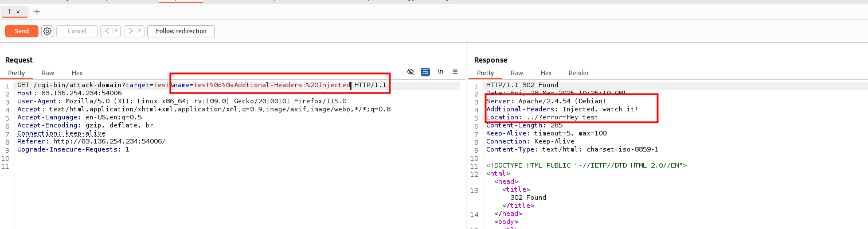Click the Content-Type response header line
The height and width of the screenshot is (229, 868).
point(572,149)
